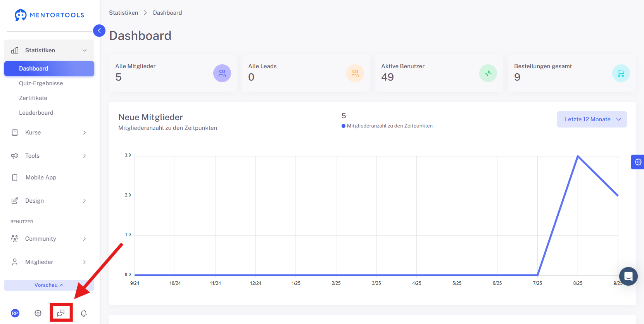Viewport: 644px width, 324px height.
Task: Toggle the Mitgliederanzahl legend series dot
Action: (344, 126)
